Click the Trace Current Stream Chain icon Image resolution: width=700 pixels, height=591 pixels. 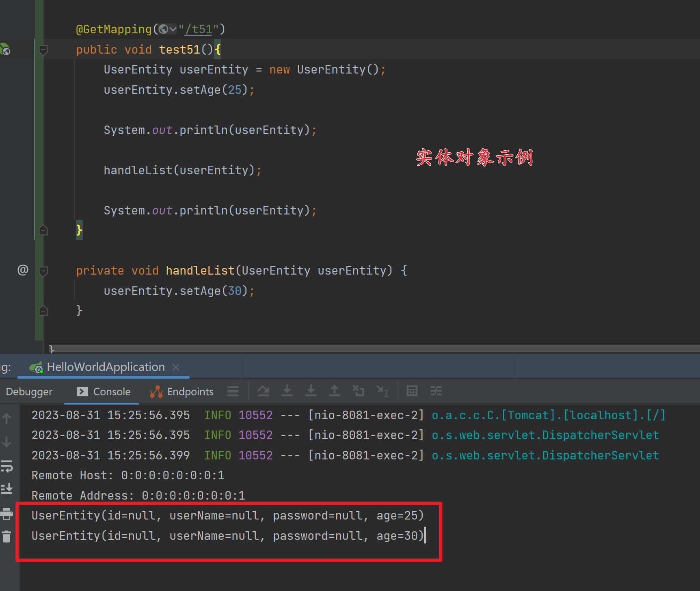436,391
